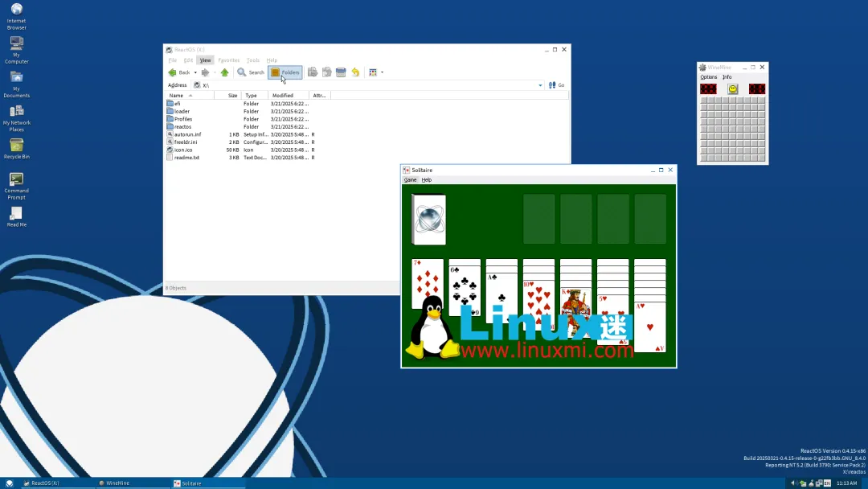
Task: Open the Views dropdown arrow
Action: click(x=382, y=72)
